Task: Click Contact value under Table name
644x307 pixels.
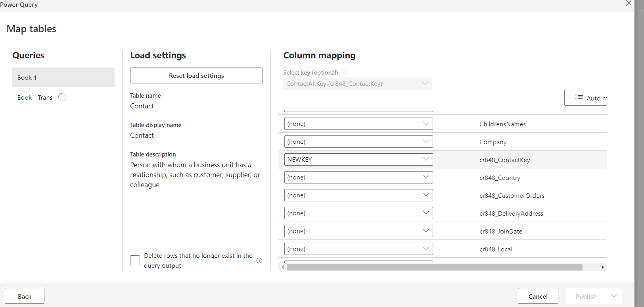Action: (x=142, y=106)
